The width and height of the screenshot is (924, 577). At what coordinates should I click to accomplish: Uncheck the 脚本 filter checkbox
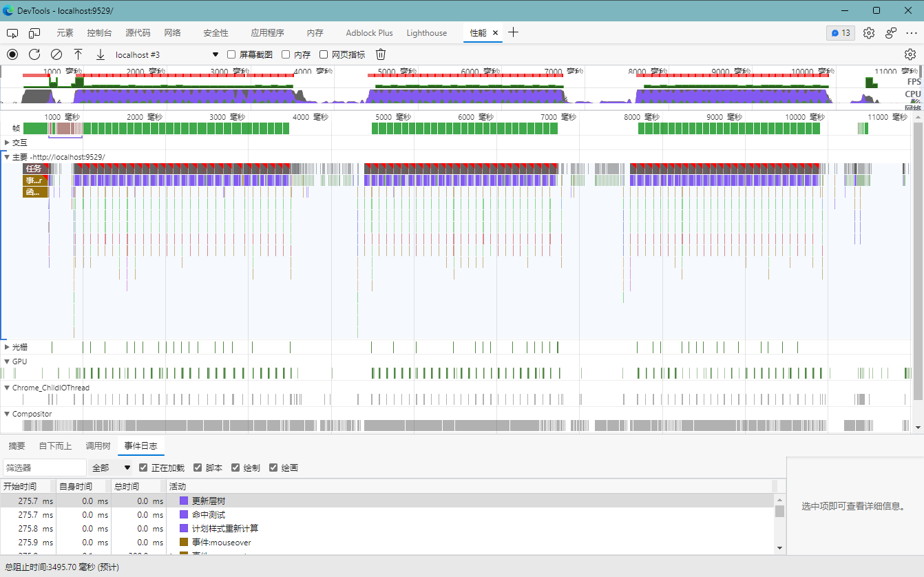pos(198,468)
